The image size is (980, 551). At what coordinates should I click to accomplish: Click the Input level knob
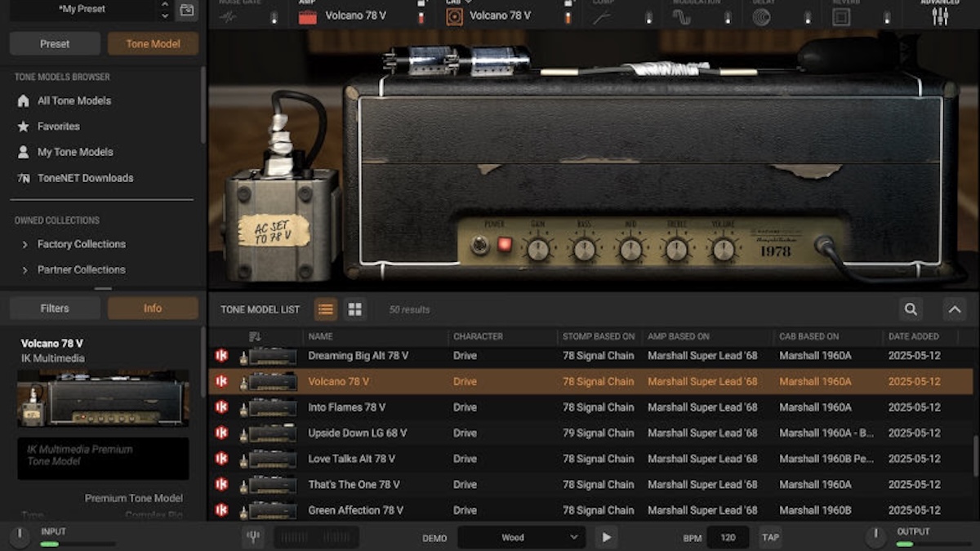click(19, 537)
